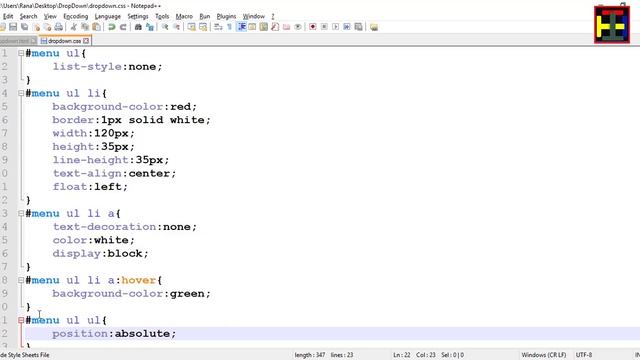
Task: Click 'Windows (CR LF)' in status bar
Action: point(544,355)
